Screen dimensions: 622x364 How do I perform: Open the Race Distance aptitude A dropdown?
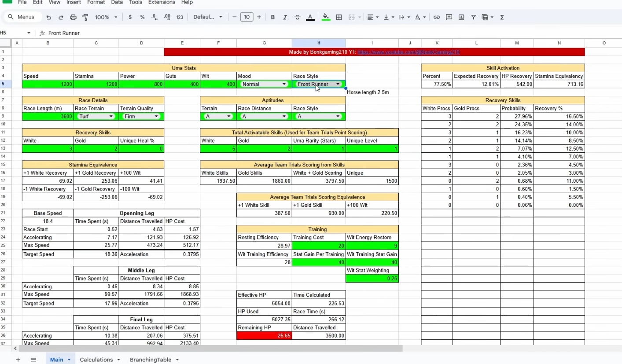click(x=264, y=117)
